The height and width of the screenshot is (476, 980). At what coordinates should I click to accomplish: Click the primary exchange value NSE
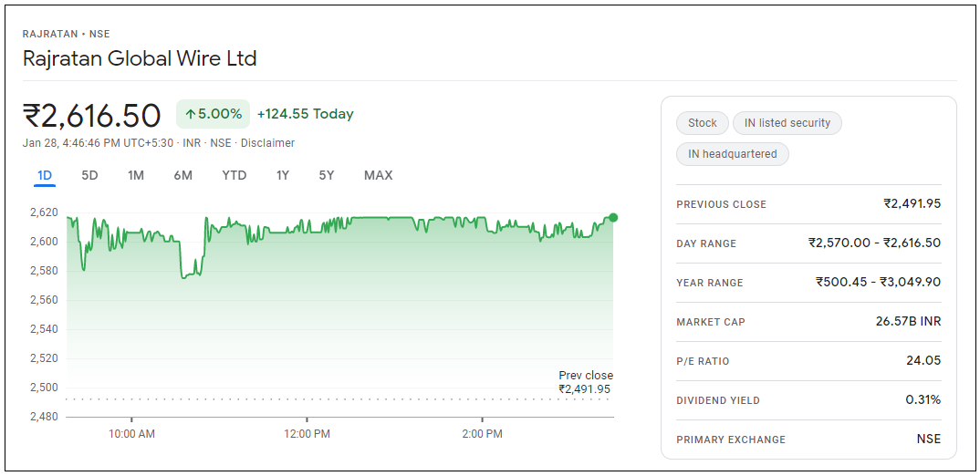pos(929,440)
